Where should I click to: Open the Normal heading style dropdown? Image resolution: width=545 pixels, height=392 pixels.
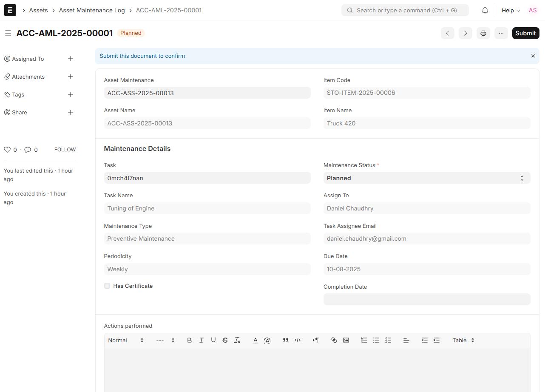coord(126,340)
